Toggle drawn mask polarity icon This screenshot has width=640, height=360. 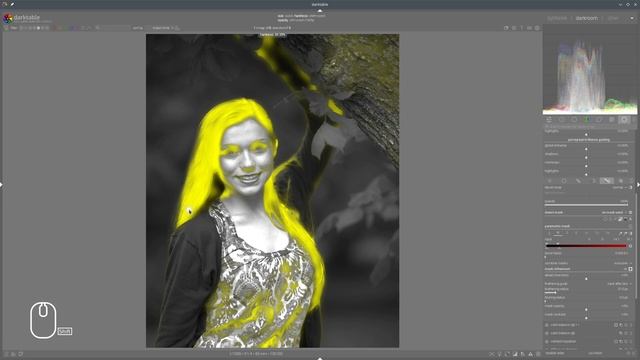coord(630,212)
